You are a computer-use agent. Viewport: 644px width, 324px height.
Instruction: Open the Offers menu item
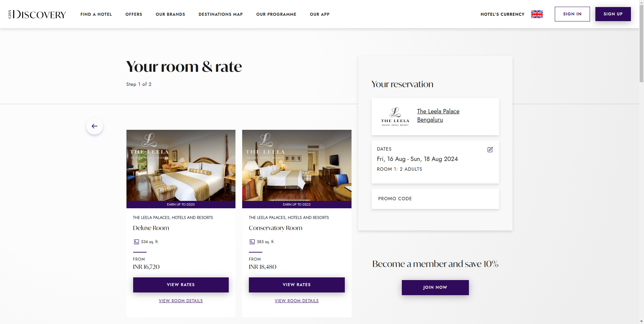(134, 14)
